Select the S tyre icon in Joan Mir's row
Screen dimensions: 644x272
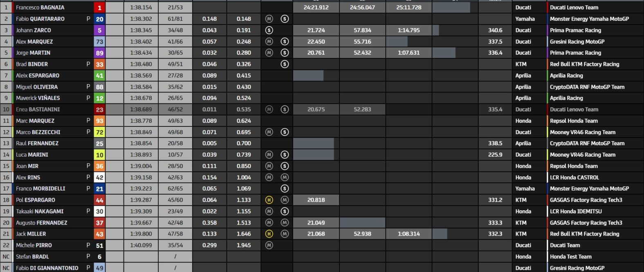click(x=285, y=166)
